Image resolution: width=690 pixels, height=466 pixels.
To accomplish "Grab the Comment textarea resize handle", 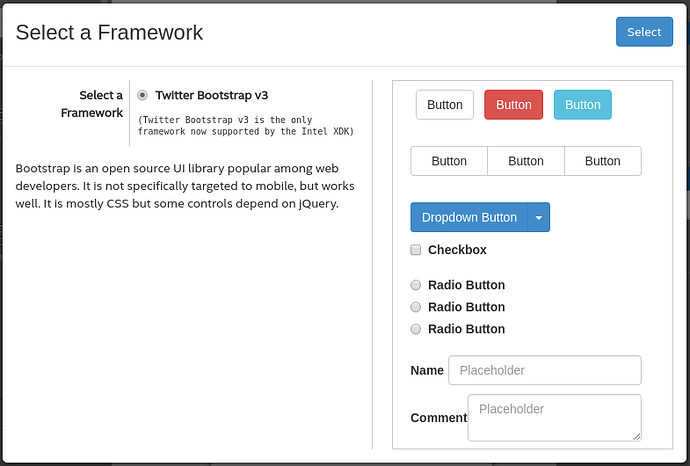I will (x=636, y=436).
